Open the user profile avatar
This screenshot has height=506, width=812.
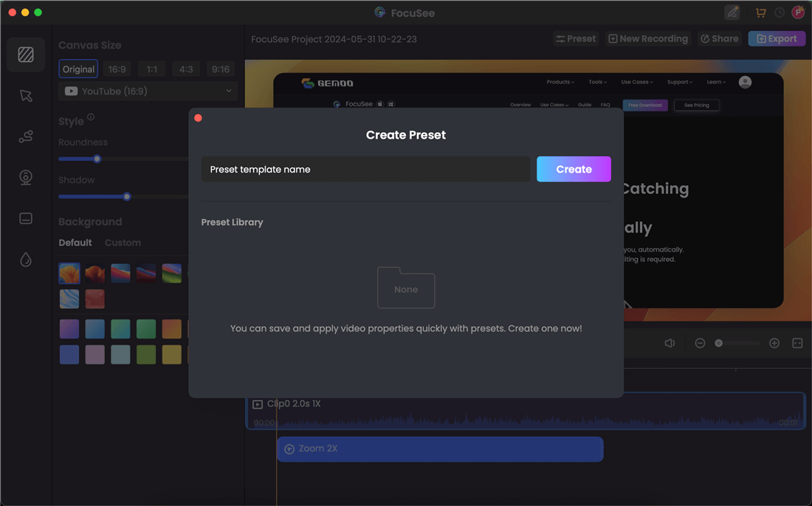798,13
